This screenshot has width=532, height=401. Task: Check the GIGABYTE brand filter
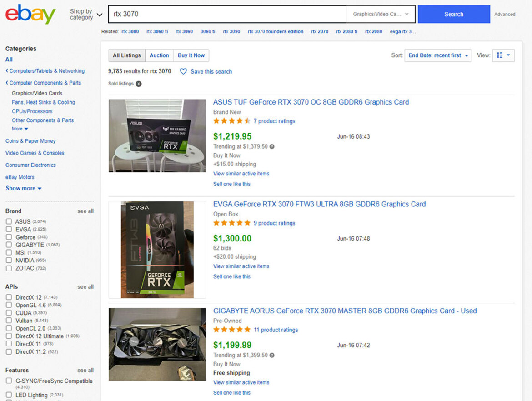[x=9, y=245]
